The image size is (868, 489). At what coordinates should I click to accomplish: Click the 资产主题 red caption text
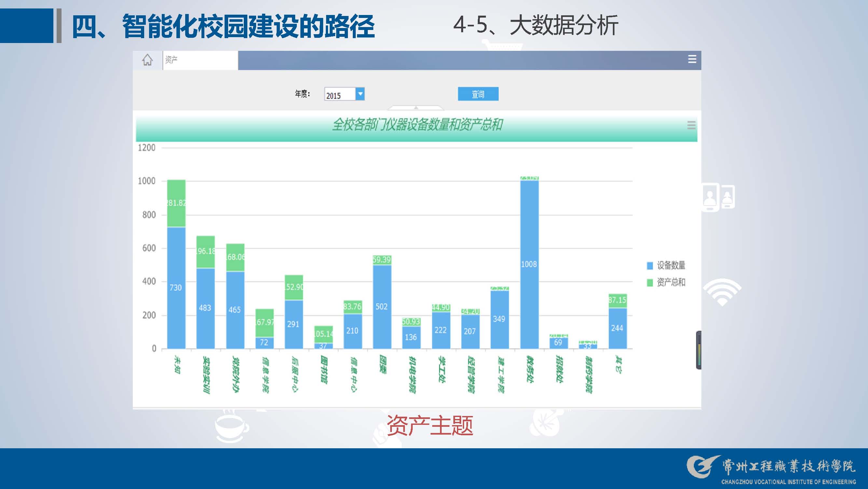pyautogui.click(x=430, y=425)
